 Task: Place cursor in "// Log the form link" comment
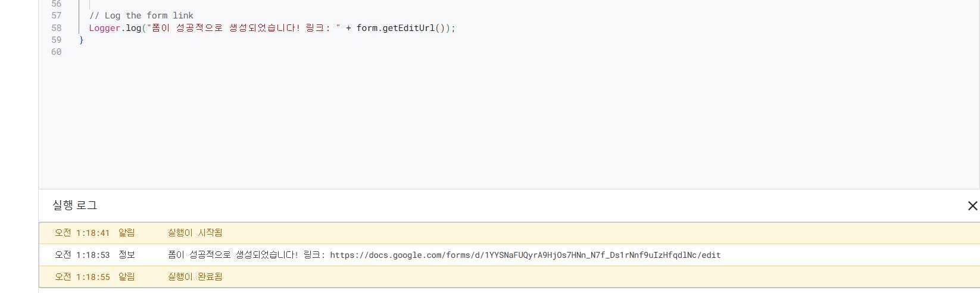click(x=141, y=15)
